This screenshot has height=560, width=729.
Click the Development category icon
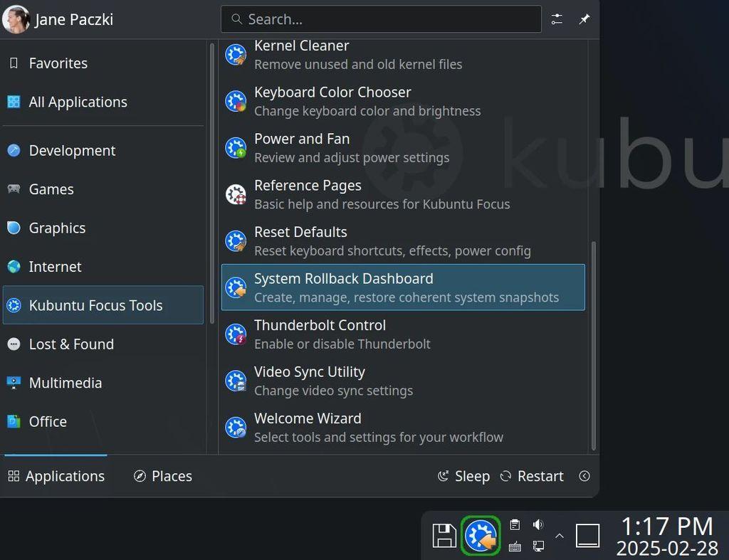click(x=14, y=150)
